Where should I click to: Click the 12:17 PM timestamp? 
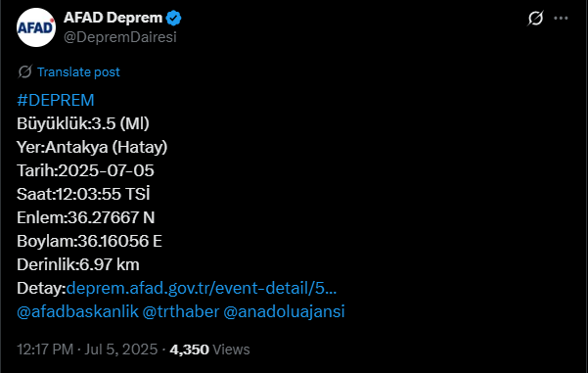[45, 350]
